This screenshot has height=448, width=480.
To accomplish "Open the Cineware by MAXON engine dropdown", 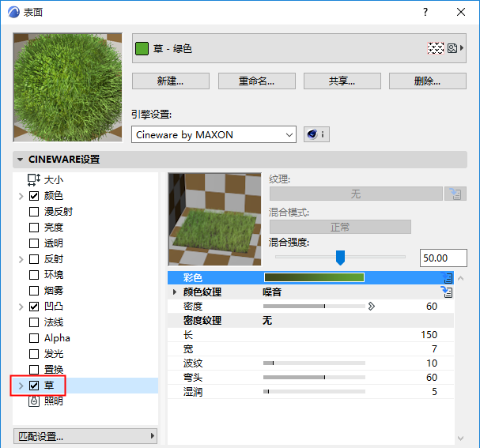I will click(x=214, y=134).
